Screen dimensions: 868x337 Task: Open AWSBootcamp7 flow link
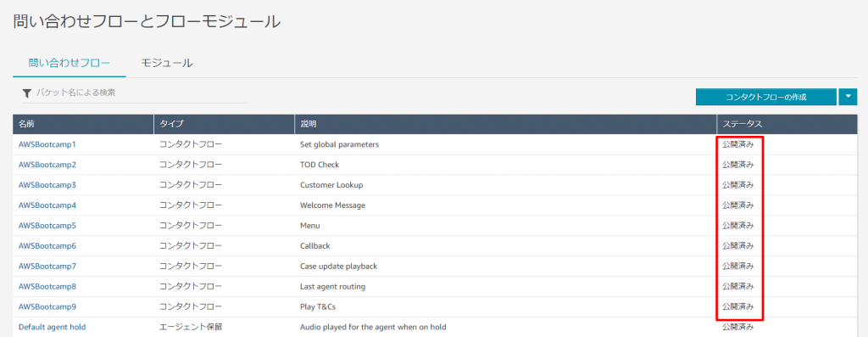click(47, 266)
